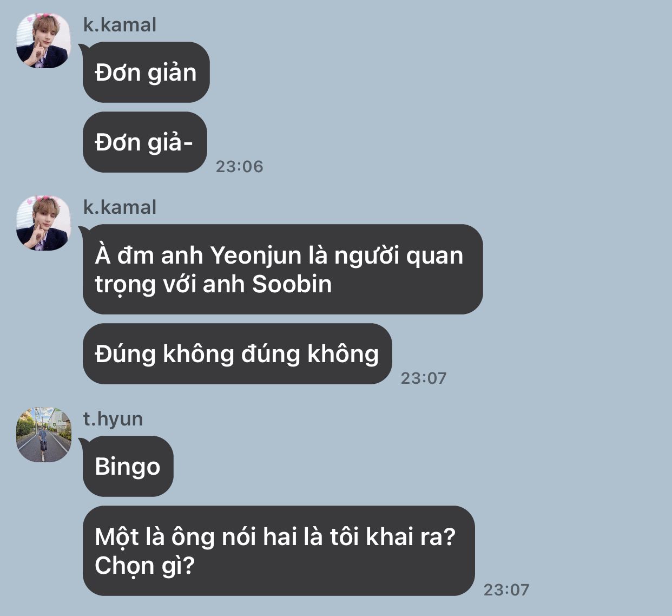
Task: Click the 23:06 timestamp
Action: click(x=239, y=166)
